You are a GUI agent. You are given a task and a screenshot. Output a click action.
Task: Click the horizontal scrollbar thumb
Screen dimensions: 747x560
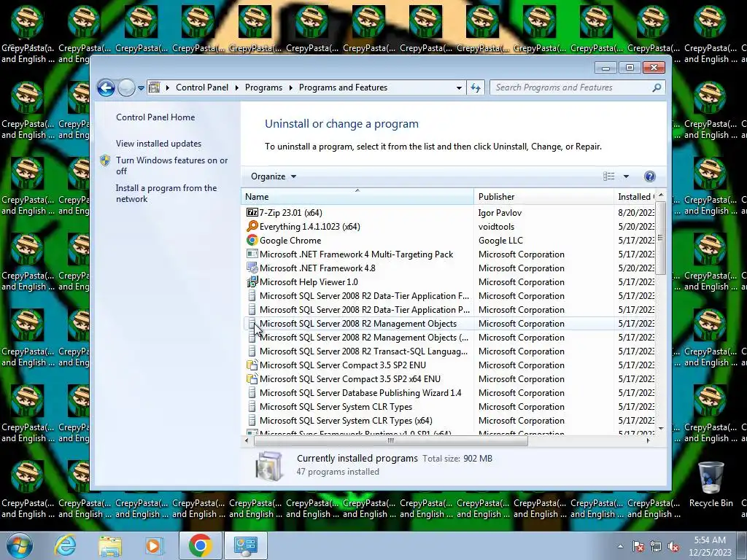coord(391,440)
